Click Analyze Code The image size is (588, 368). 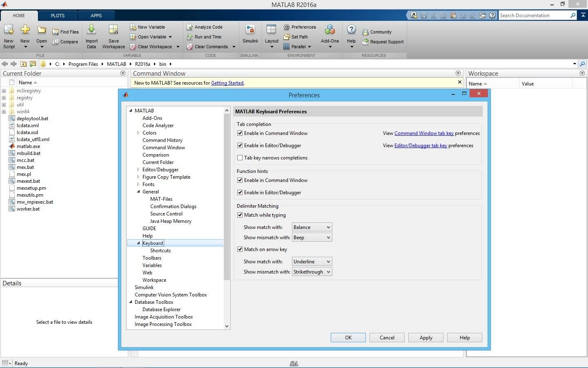coord(204,27)
